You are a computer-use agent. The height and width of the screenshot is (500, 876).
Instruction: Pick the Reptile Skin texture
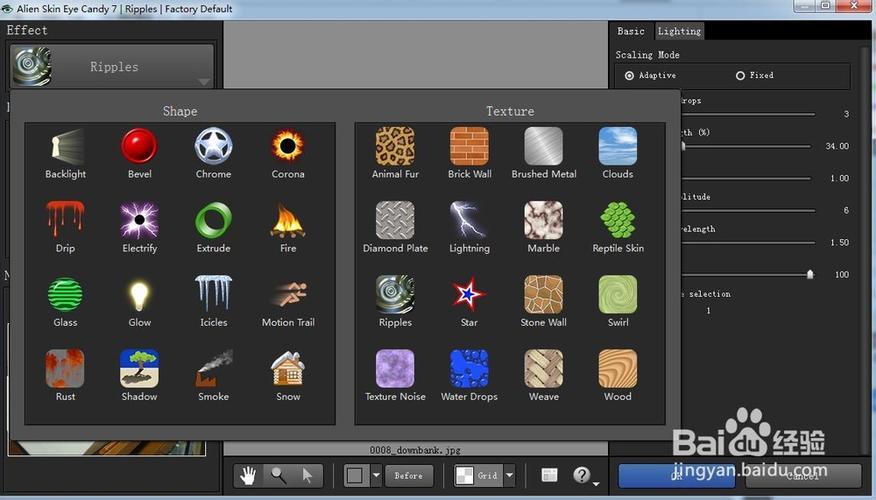click(618, 228)
